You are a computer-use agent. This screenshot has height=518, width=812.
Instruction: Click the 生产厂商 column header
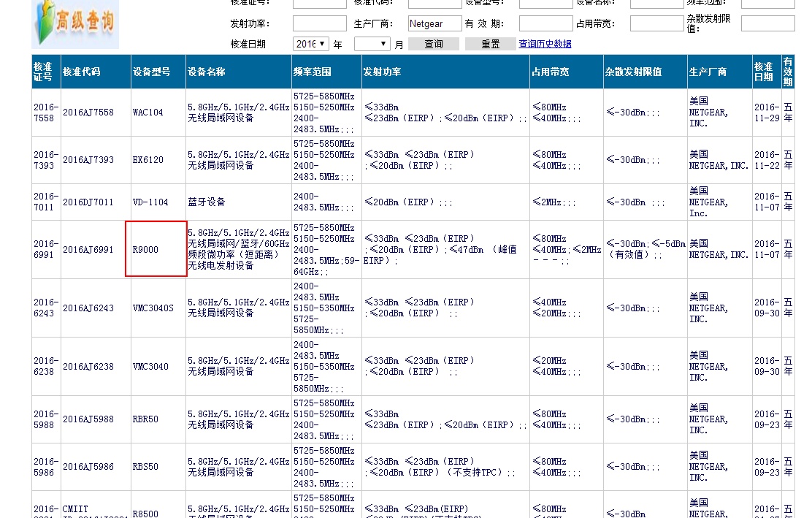(x=720, y=72)
